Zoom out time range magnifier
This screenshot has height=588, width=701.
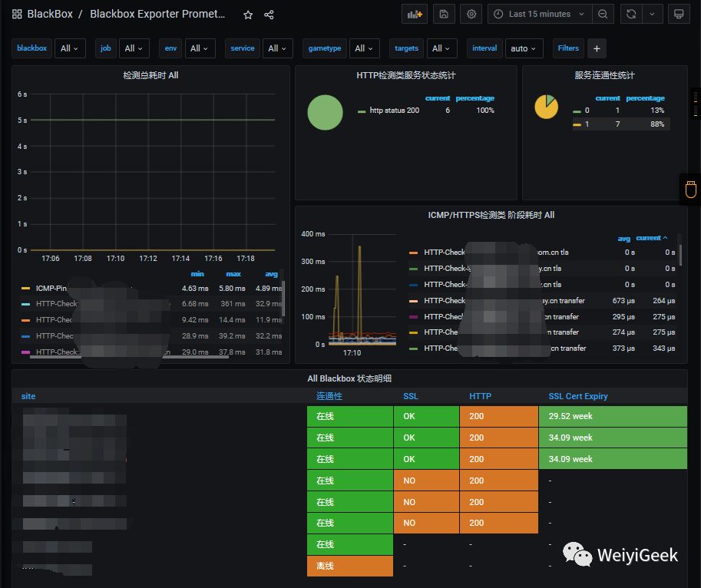[x=603, y=15]
